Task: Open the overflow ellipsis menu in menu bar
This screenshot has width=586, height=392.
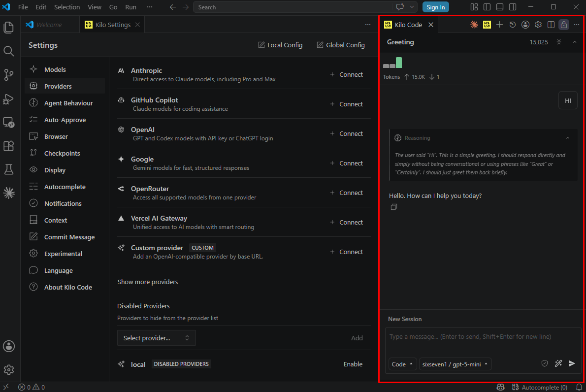Action: pos(150,7)
